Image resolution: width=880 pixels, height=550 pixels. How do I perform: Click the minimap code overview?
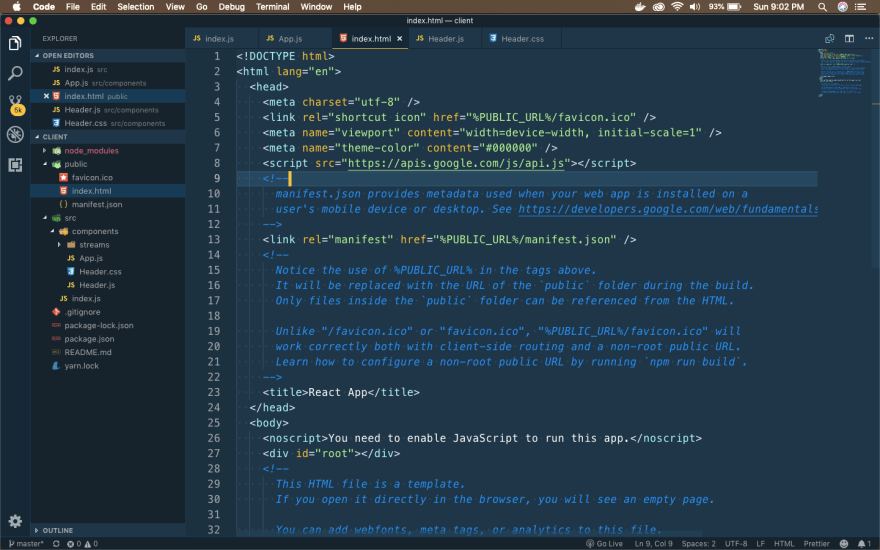coord(844,73)
